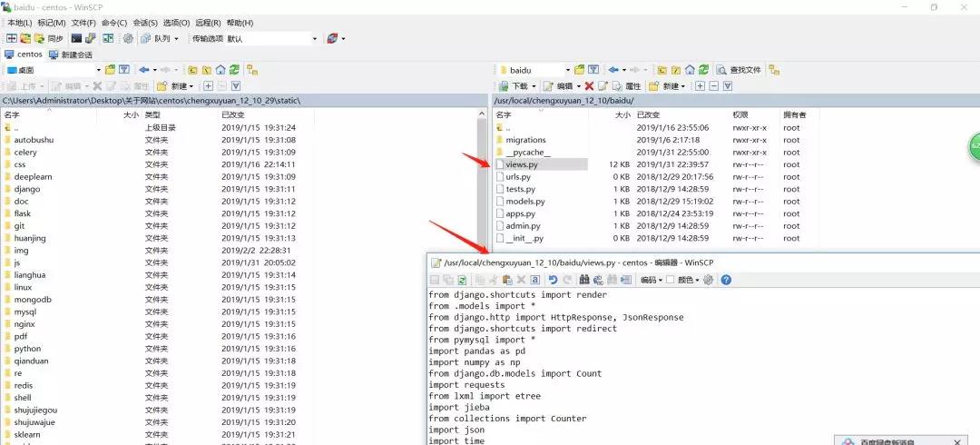Go back in the local panel
The height and width of the screenshot is (445, 980).
pos(143,69)
